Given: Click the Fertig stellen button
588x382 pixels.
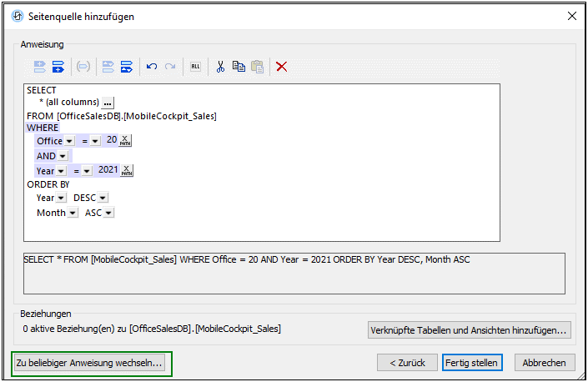Looking at the screenshot, I should (x=472, y=363).
